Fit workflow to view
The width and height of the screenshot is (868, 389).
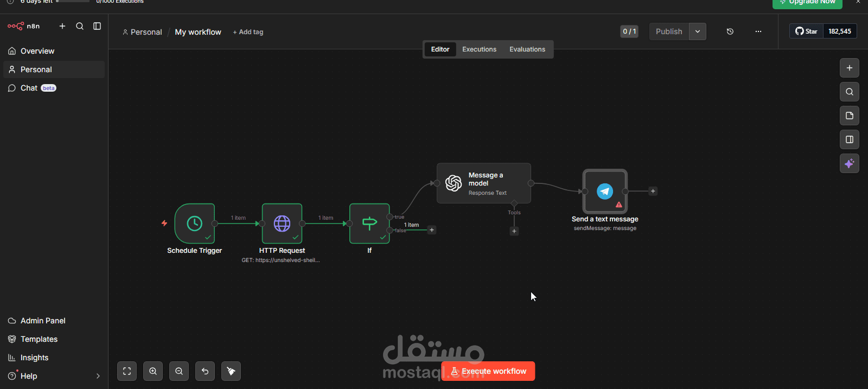[127, 371]
